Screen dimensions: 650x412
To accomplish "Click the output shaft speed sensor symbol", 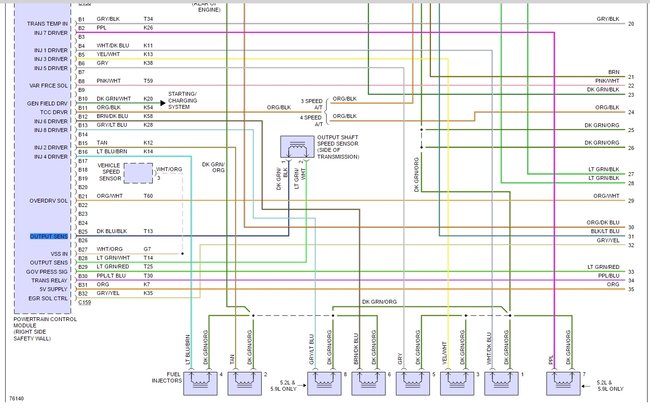I will [297, 147].
